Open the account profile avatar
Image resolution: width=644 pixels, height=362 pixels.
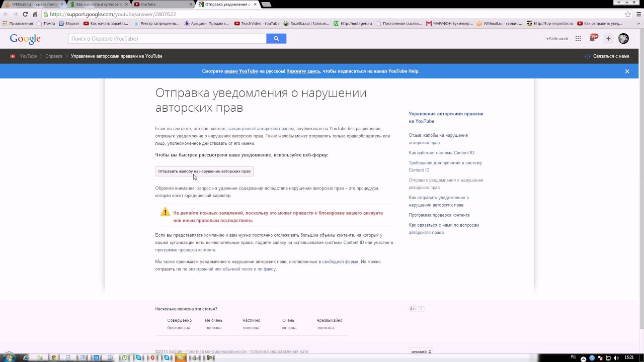coord(623,39)
